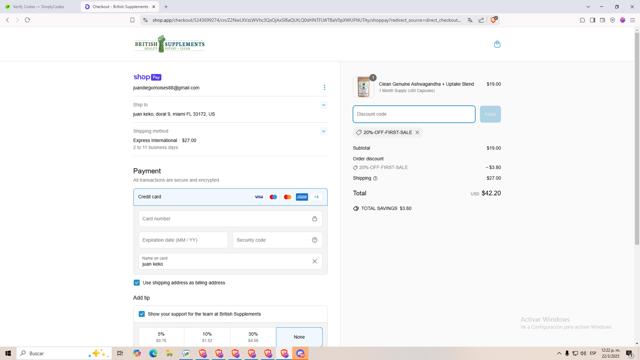Select Credit card payment method
Screen dimensions: 640x360
pos(230,197)
